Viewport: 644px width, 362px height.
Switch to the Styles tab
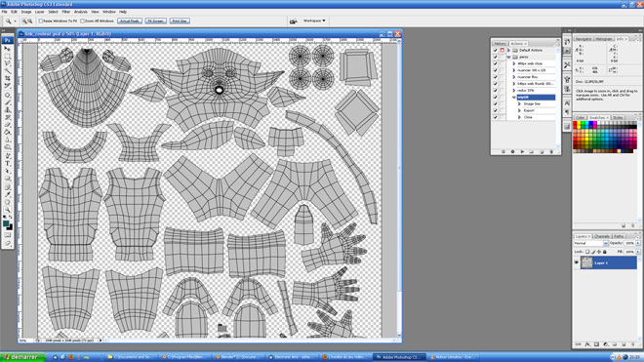pos(618,118)
